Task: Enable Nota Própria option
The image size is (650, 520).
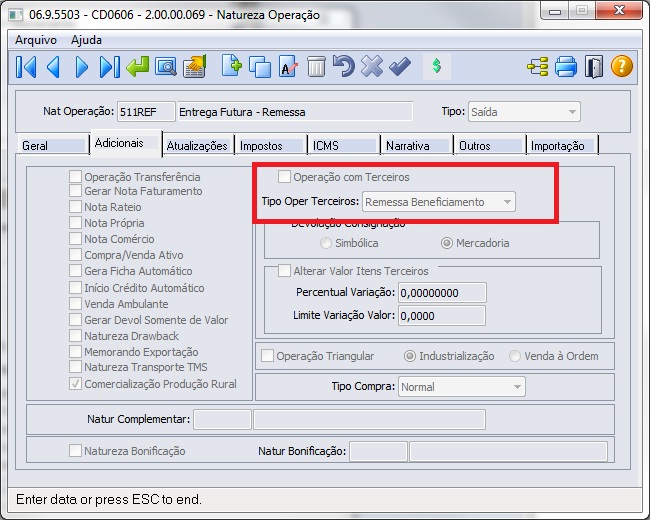Action: [x=75, y=223]
